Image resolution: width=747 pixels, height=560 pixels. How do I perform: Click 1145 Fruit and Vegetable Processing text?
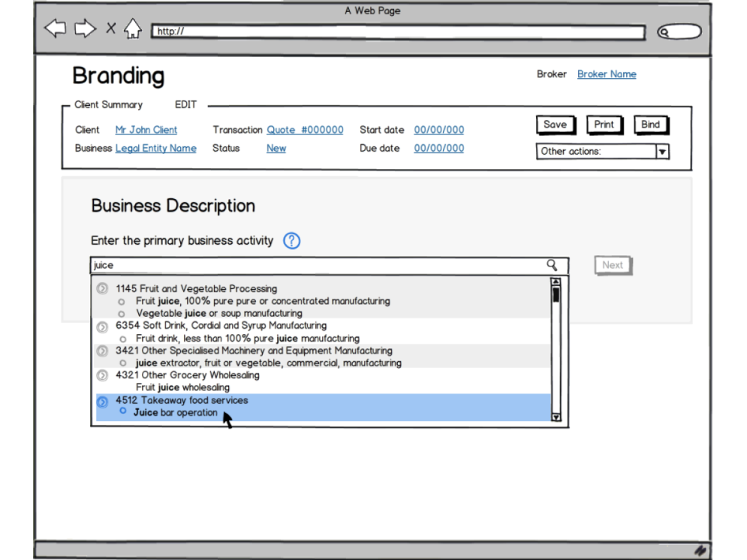pos(196,288)
